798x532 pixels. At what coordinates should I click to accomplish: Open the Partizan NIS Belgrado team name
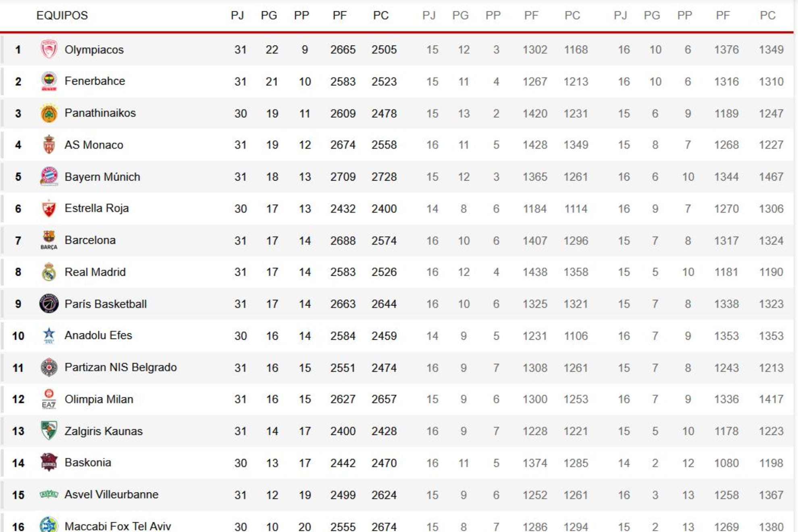[x=121, y=367]
